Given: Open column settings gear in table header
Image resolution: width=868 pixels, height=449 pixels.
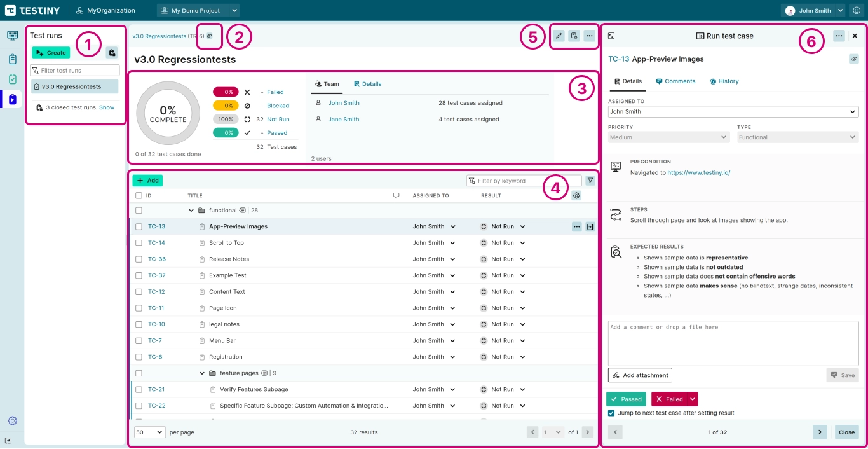Looking at the screenshot, I should point(576,195).
